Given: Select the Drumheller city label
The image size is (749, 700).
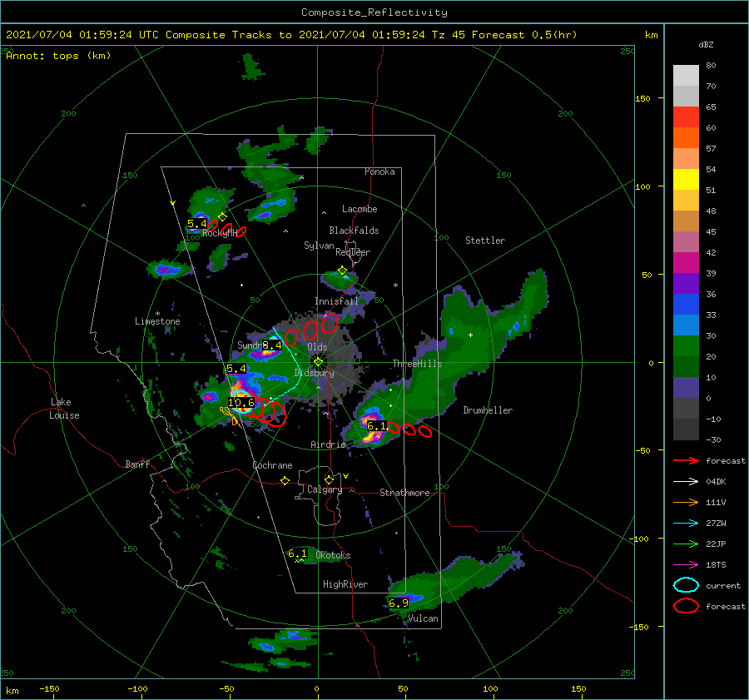Looking at the screenshot, I should (488, 410).
